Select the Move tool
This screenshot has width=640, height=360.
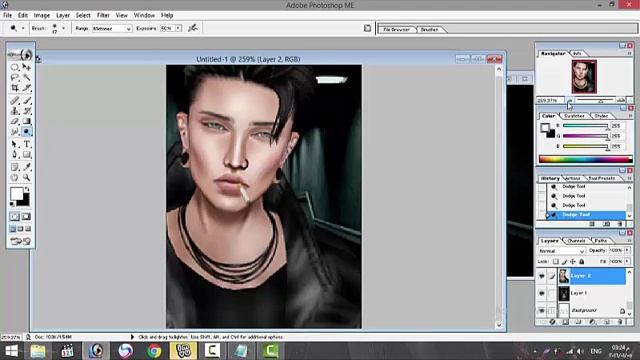27,67
